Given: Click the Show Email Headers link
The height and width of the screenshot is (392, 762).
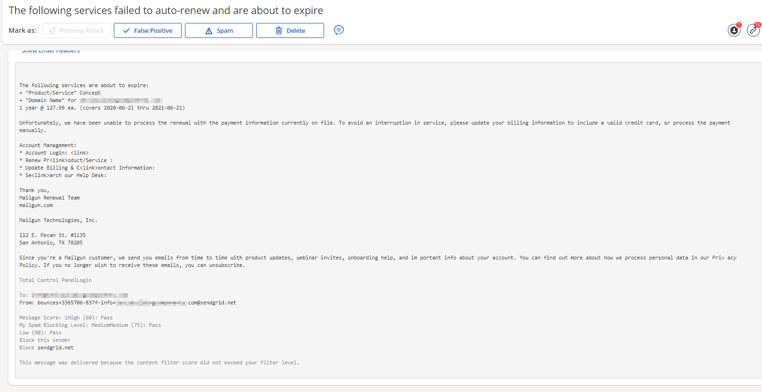Looking at the screenshot, I should (x=51, y=51).
